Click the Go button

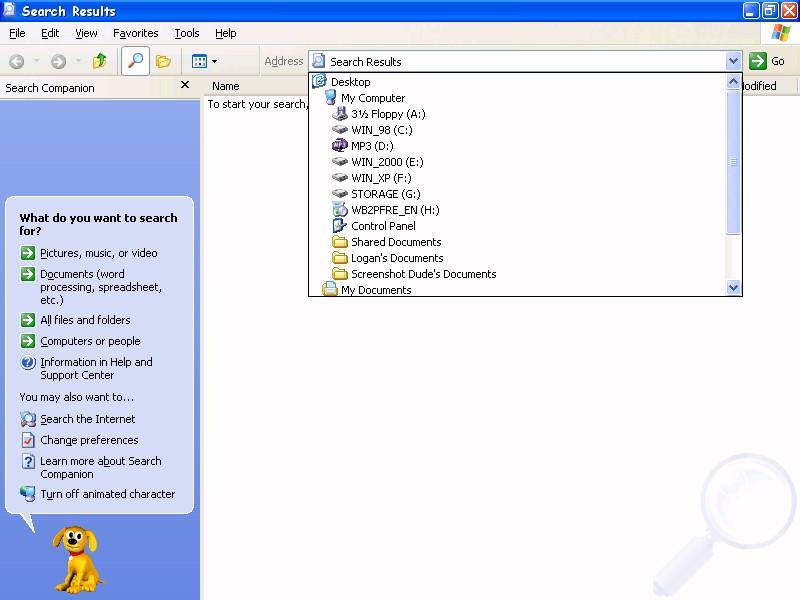pyautogui.click(x=767, y=61)
